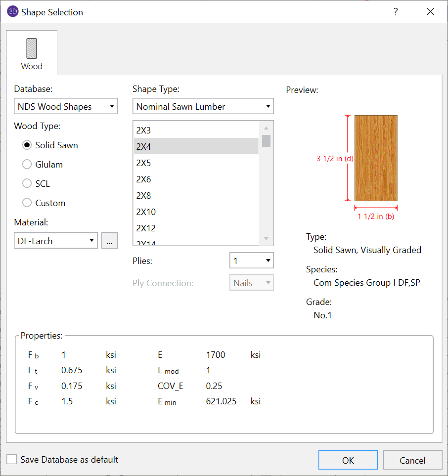This screenshot has width=448, height=476.
Task: Select the Solid Sawn radio button
Action: 27,145
